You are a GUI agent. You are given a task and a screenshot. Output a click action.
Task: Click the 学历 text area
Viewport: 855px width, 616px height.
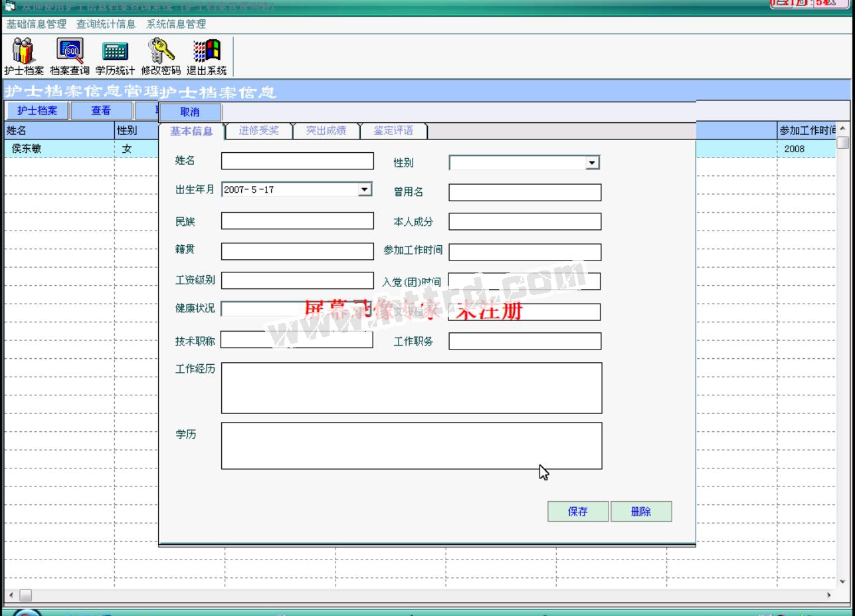(412, 446)
